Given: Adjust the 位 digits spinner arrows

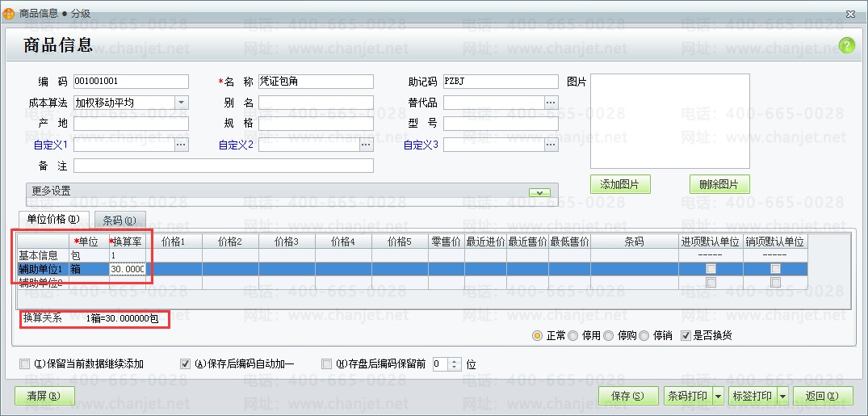Looking at the screenshot, I should (455, 364).
